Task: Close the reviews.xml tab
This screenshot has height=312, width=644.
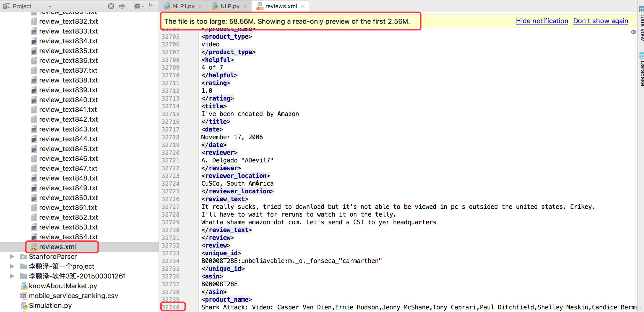Action: coord(303,6)
